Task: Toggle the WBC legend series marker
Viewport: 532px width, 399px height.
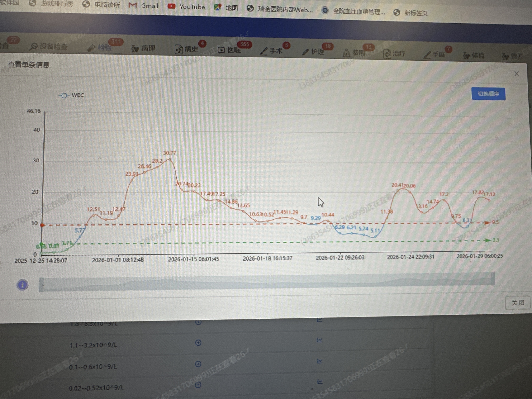Action: pyautogui.click(x=64, y=96)
